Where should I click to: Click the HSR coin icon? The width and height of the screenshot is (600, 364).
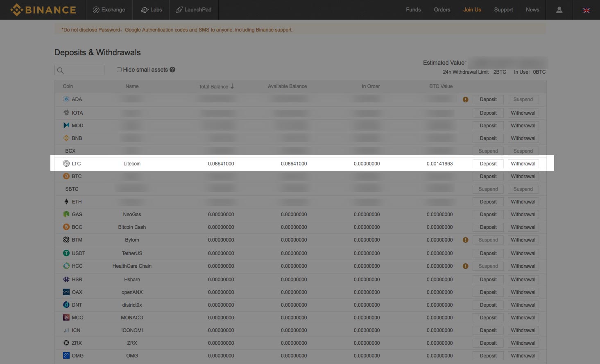pyautogui.click(x=66, y=279)
